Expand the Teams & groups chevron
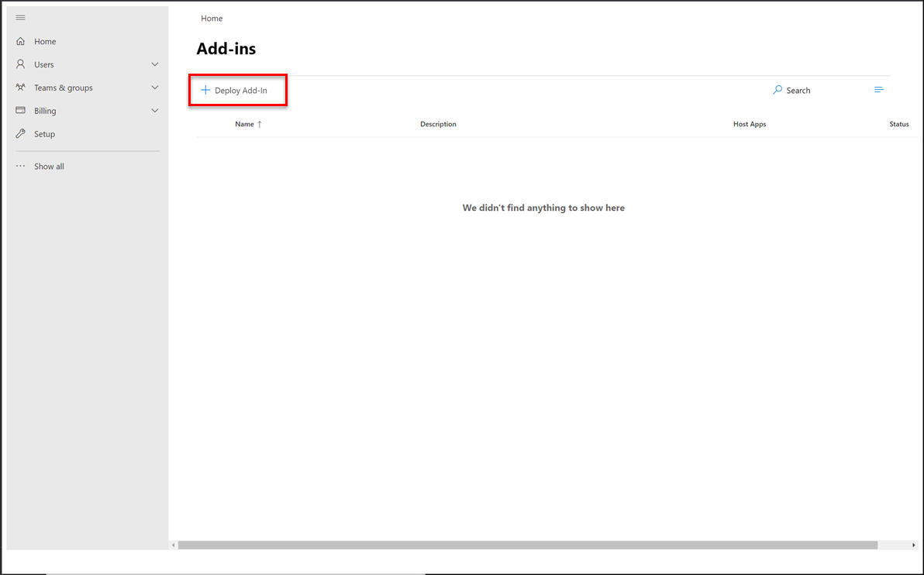Screen dimensions: 924x575 pos(155,88)
